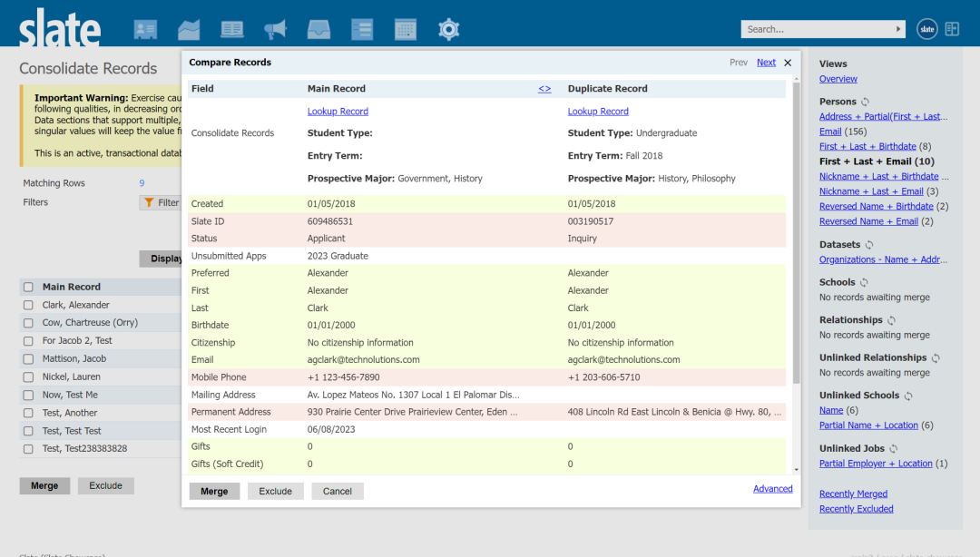Viewport: 980px width, 557px height.
Task: Open Reversed Name + Email view
Action: 868,221
